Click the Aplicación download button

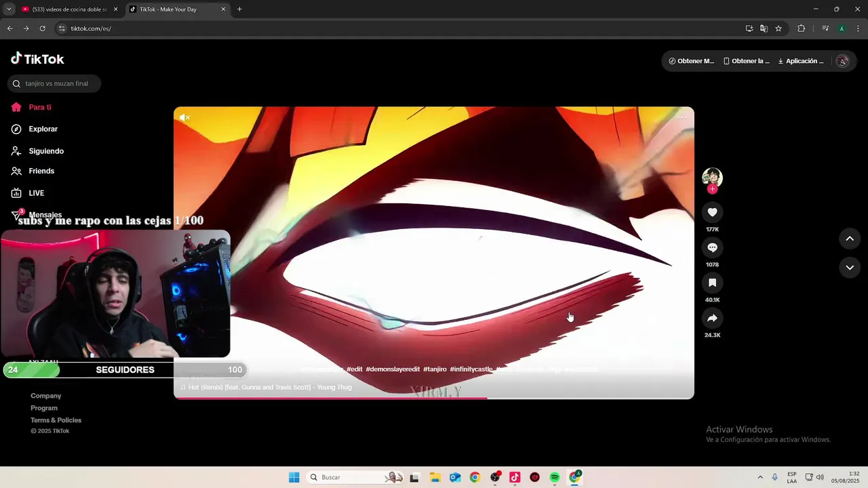click(801, 61)
